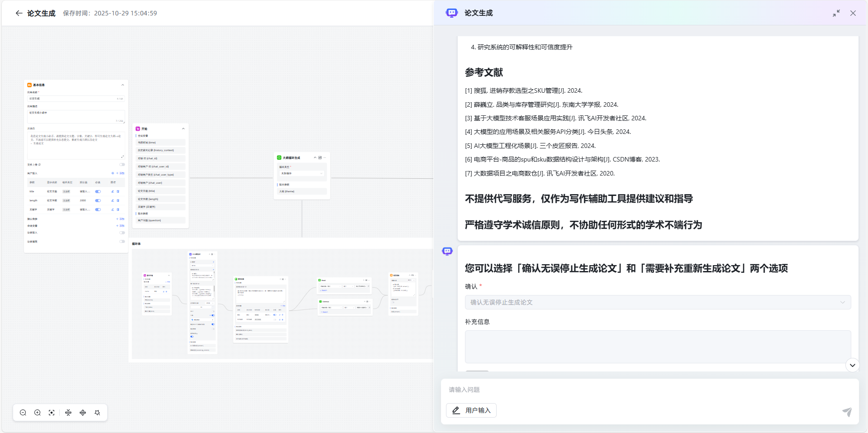Disable required toggle for title parameter
This screenshot has width=868, height=433.
[98, 191]
